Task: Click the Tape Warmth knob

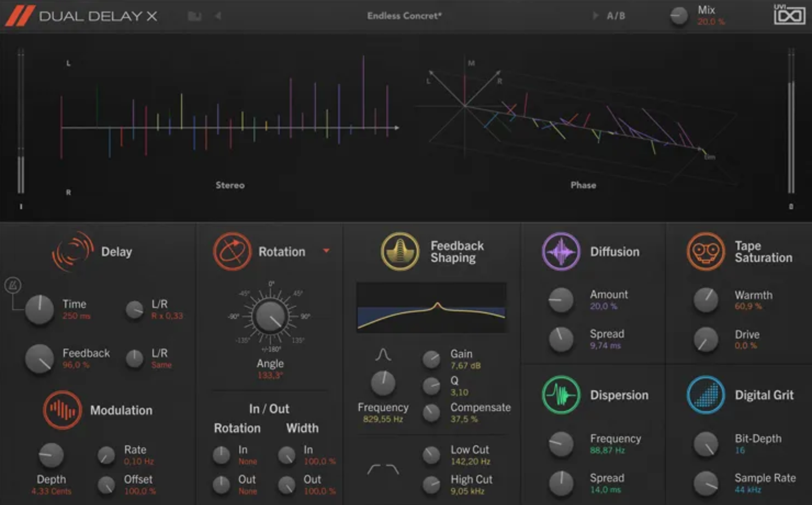Action: pyautogui.click(x=706, y=300)
